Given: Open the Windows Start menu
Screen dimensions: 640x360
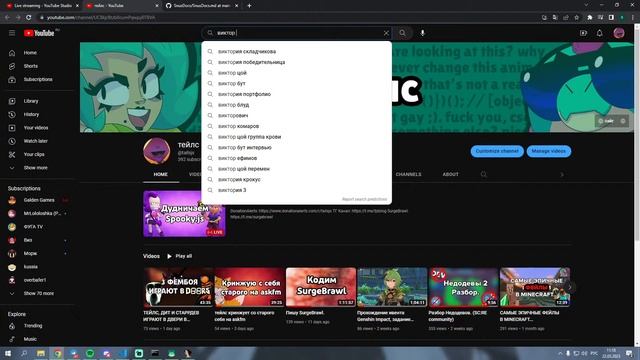Looking at the screenshot, I should tap(8, 353).
